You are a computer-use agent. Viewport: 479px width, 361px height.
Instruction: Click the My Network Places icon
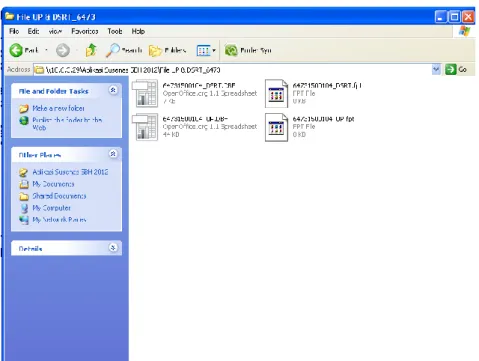pos(24,220)
